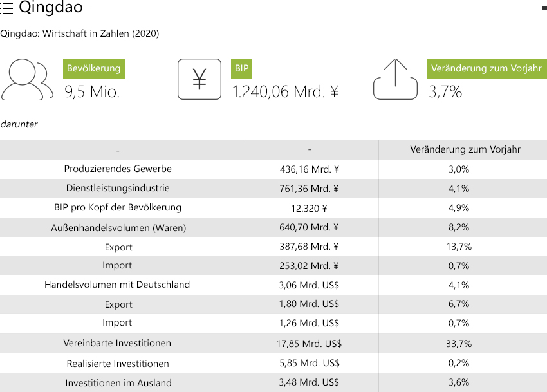Open the list menu icon beside Qingdao
This screenshot has width=547, height=392.
pyautogui.click(x=6, y=8)
